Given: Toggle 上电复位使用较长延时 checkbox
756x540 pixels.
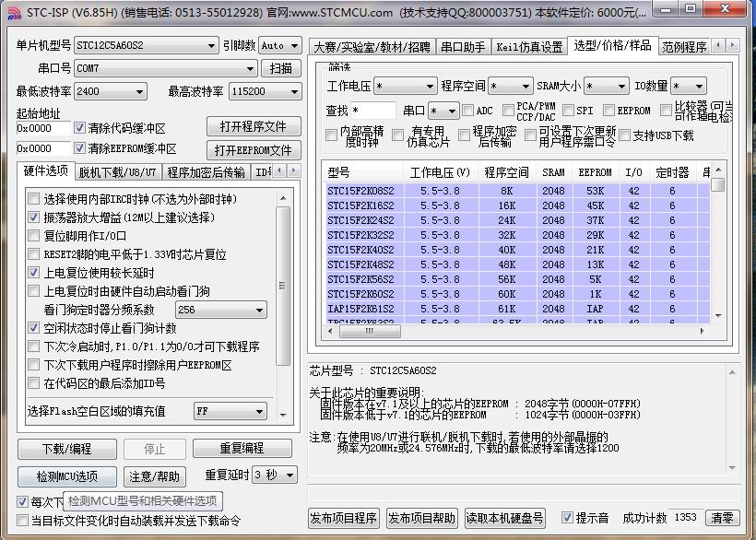Looking at the screenshot, I should coord(34,273).
